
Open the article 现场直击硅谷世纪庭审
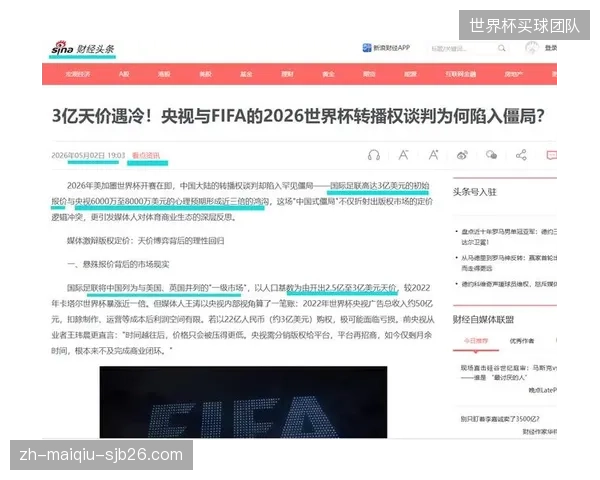[508, 373]
